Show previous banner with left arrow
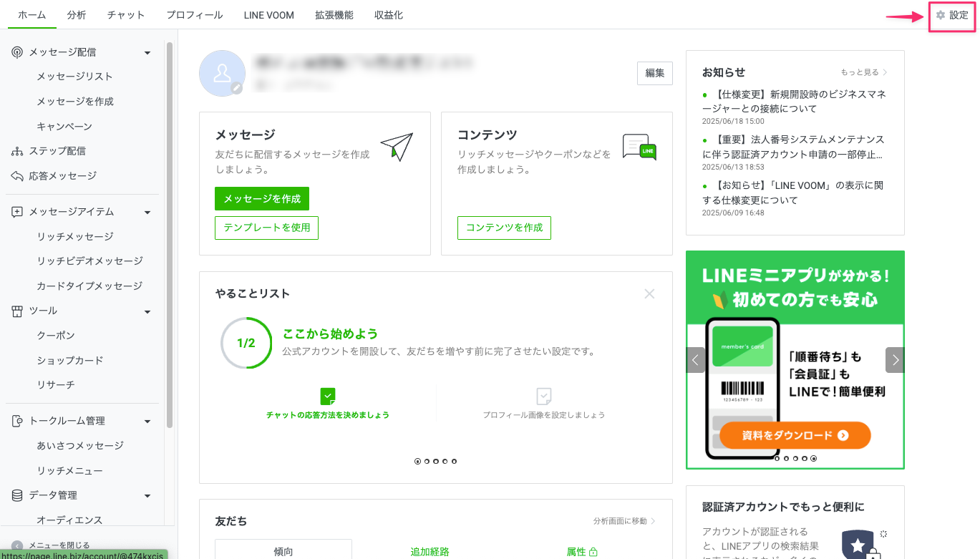980x559 pixels. pyautogui.click(x=696, y=359)
